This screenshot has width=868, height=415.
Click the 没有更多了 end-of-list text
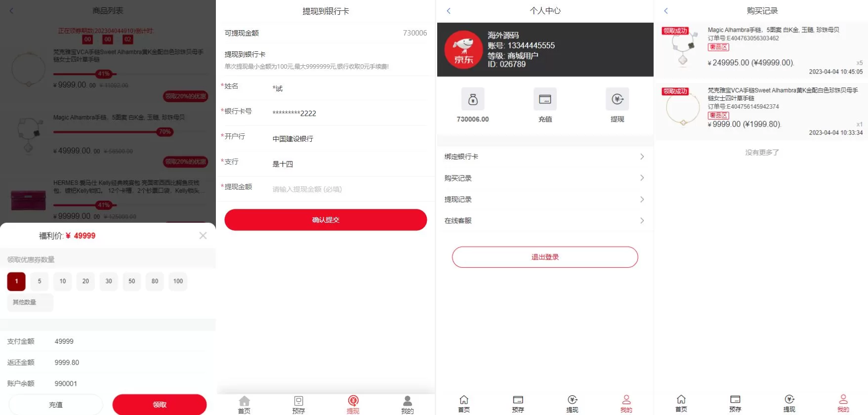[762, 153]
